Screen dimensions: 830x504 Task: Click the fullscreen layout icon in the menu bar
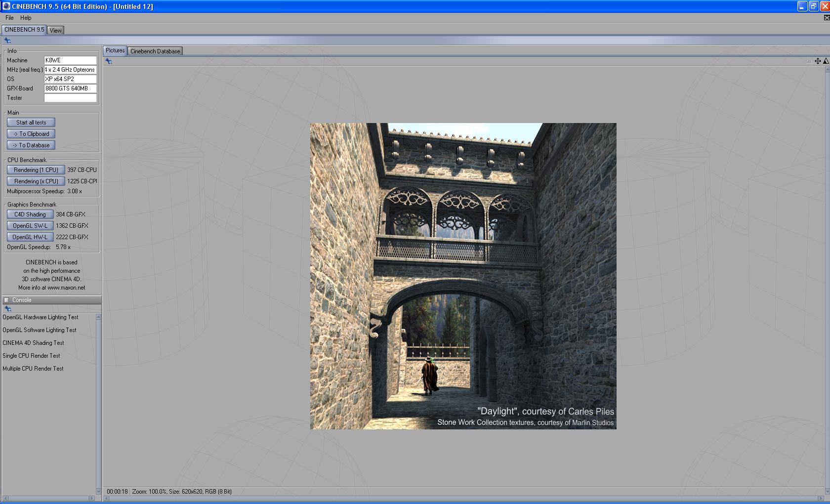click(x=827, y=18)
